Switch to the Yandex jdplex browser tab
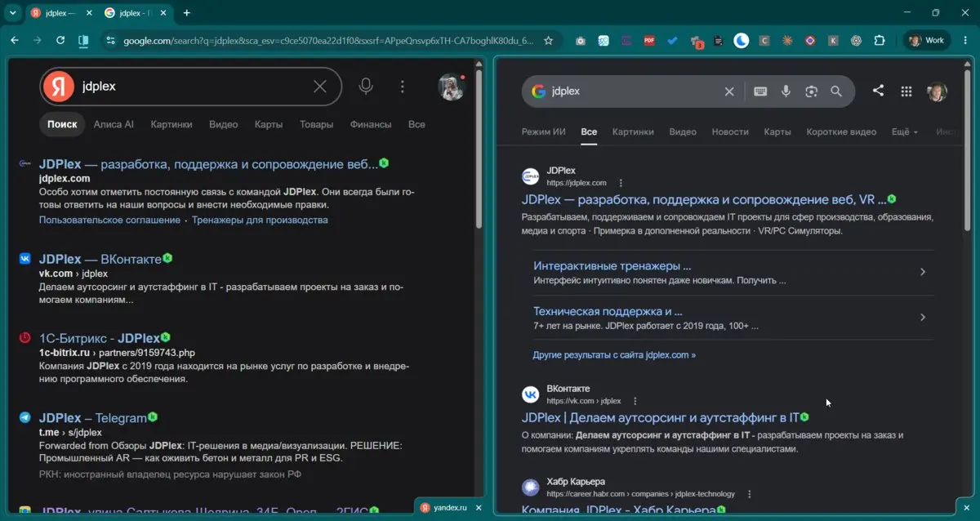Image resolution: width=980 pixels, height=521 pixels. pyautogui.click(x=57, y=13)
